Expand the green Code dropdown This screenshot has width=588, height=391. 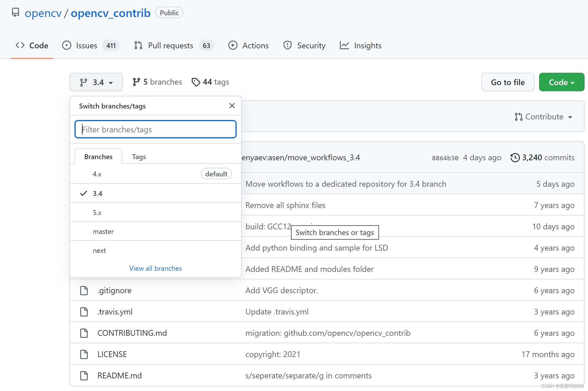(561, 82)
